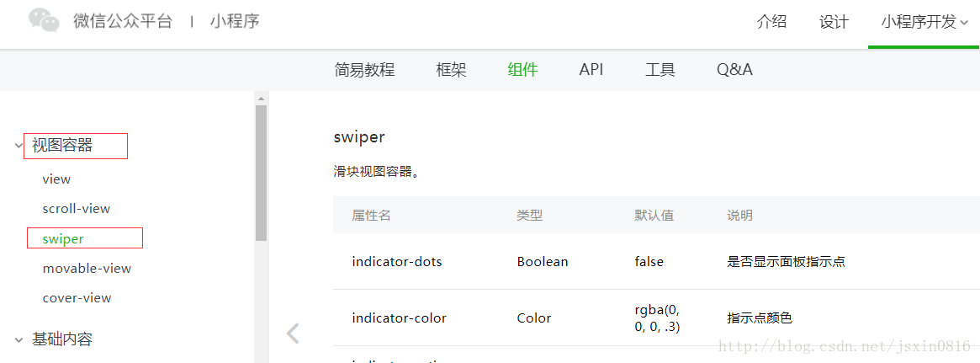Switch to the 框架 tab
This screenshot has width=980, height=363.
click(451, 70)
